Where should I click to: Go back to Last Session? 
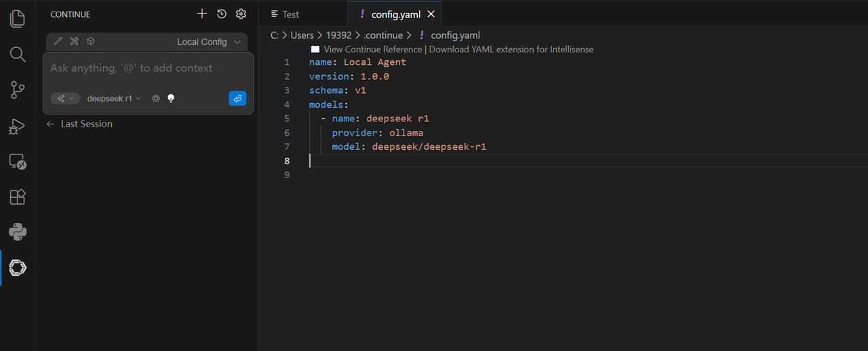(x=79, y=124)
